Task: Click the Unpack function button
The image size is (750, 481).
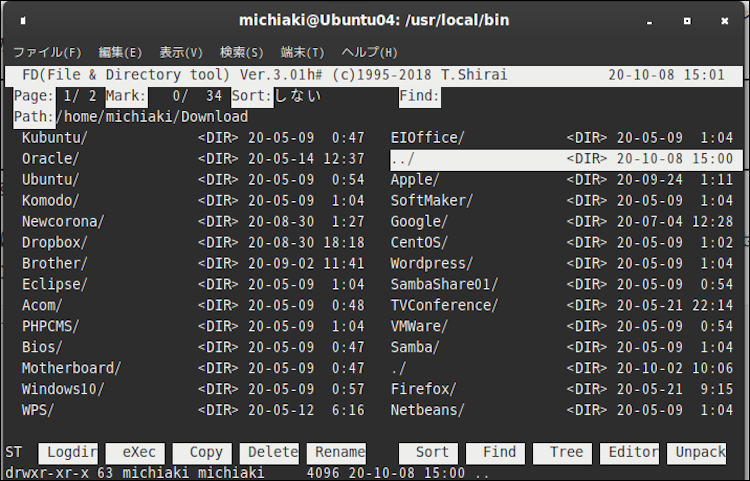Action: point(697,452)
